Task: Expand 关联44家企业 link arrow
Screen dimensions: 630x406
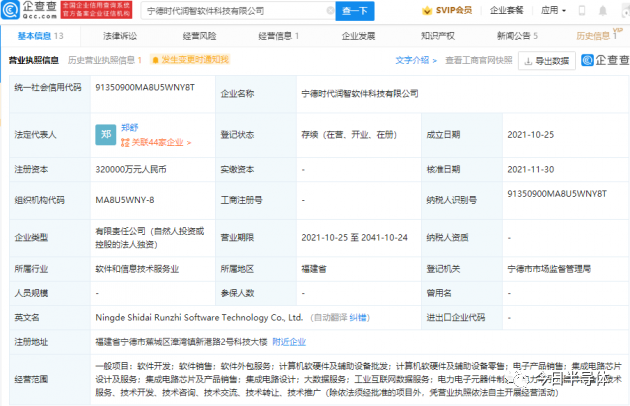Action: point(189,143)
